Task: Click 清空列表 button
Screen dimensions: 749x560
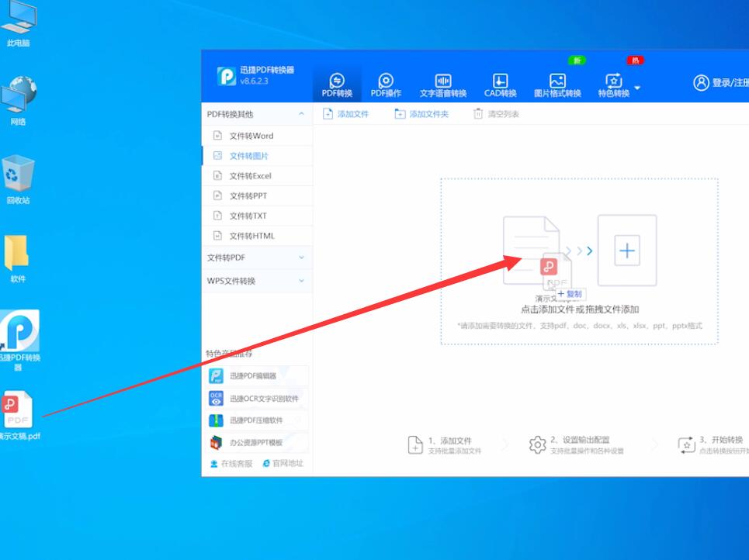Action: (496, 114)
